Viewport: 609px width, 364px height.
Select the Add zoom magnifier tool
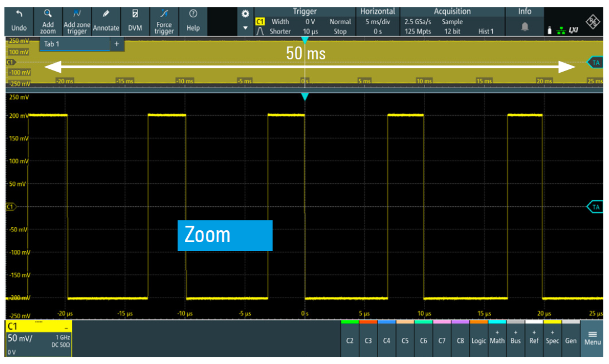pyautogui.click(x=48, y=14)
